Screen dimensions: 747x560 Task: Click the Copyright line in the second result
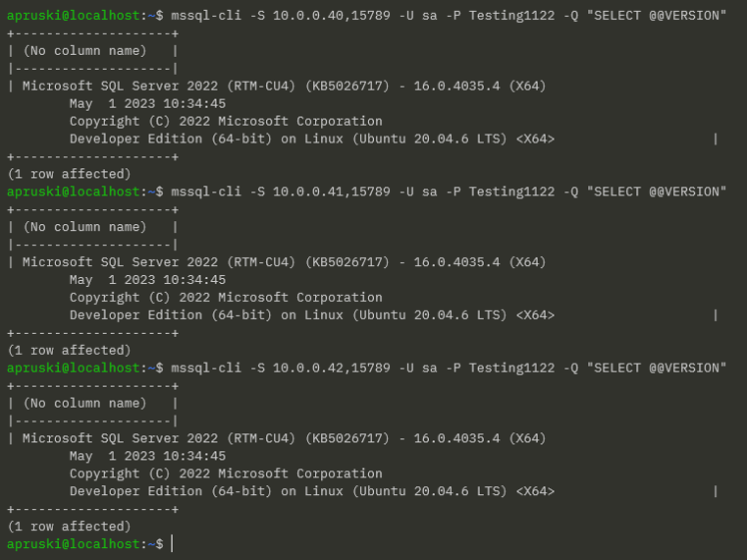[x=225, y=297]
